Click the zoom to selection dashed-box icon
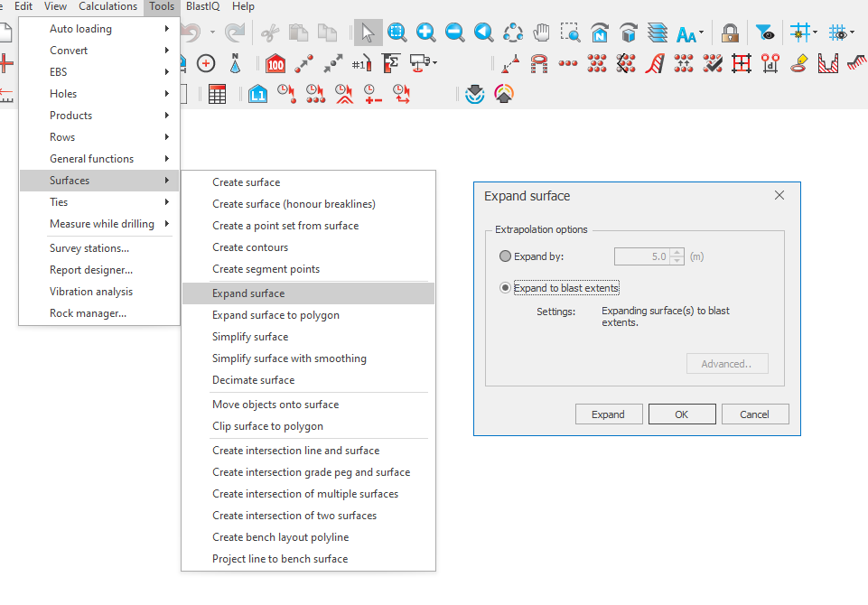The image size is (868, 605). point(570,33)
